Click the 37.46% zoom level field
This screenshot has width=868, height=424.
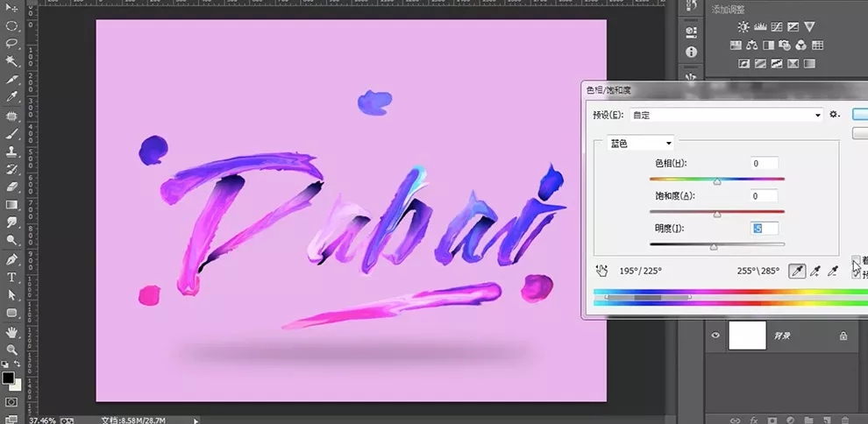(41, 420)
